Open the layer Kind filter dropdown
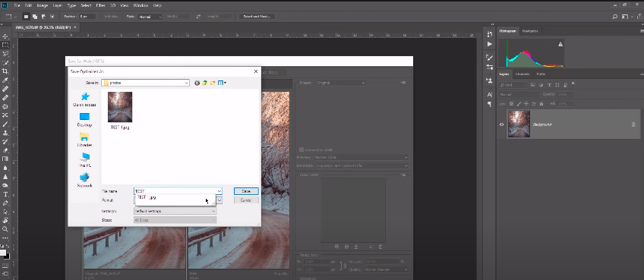The height and width of the screenshot is (280, 644). 513,85
